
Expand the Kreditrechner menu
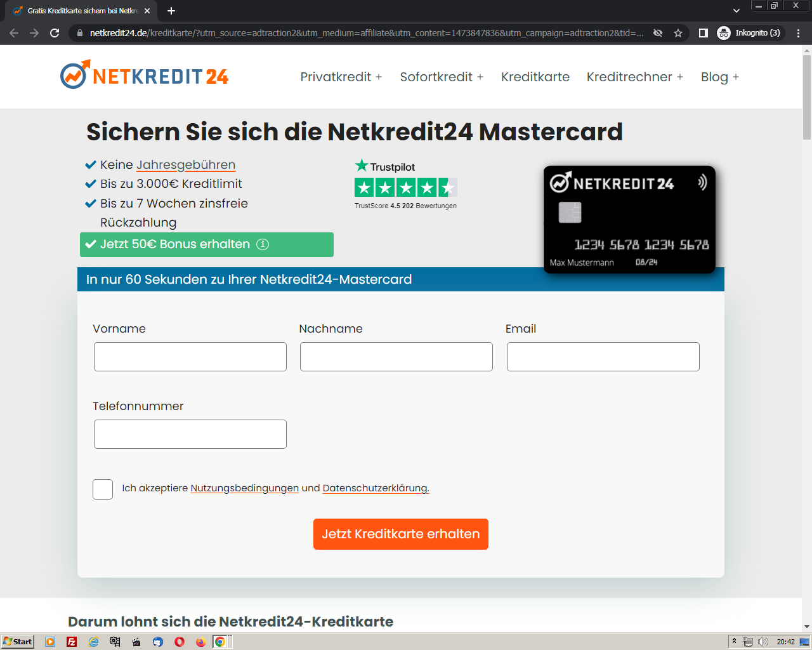point(635,77)
